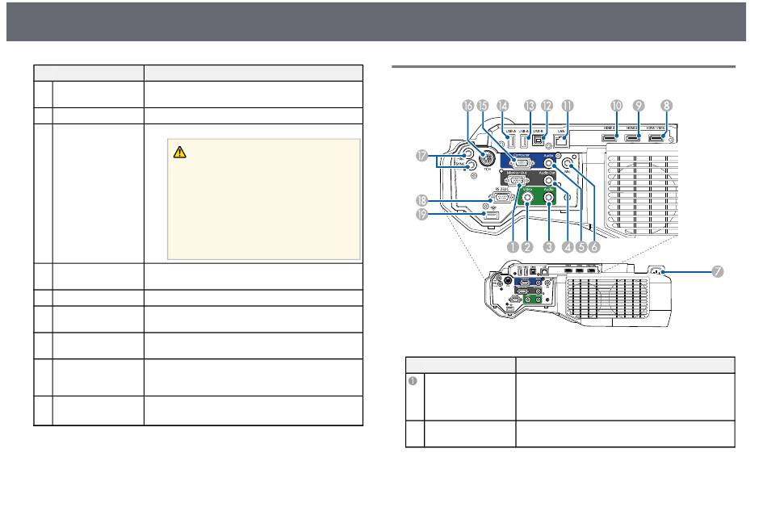This screenshot has height=532, width=767.
Task: Click callout number 16 in the diagram
Action: [x=468, y=106]
